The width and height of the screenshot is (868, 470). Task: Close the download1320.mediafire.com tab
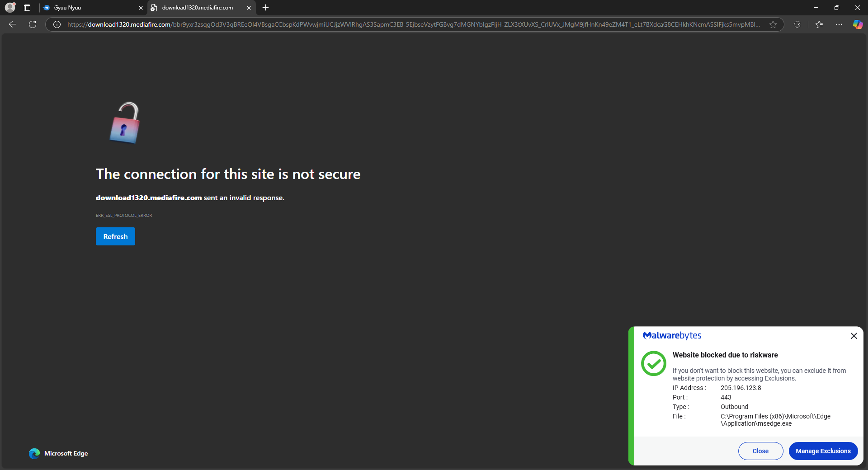249,8
